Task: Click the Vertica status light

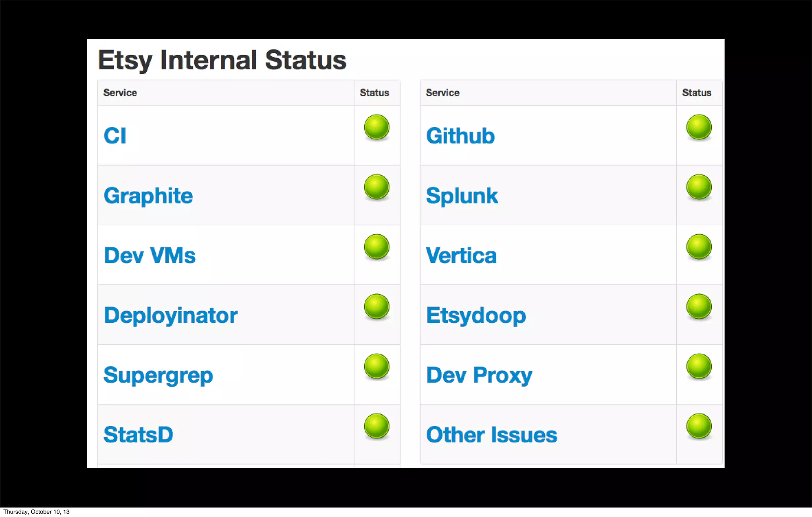Action: click(699, 247)
